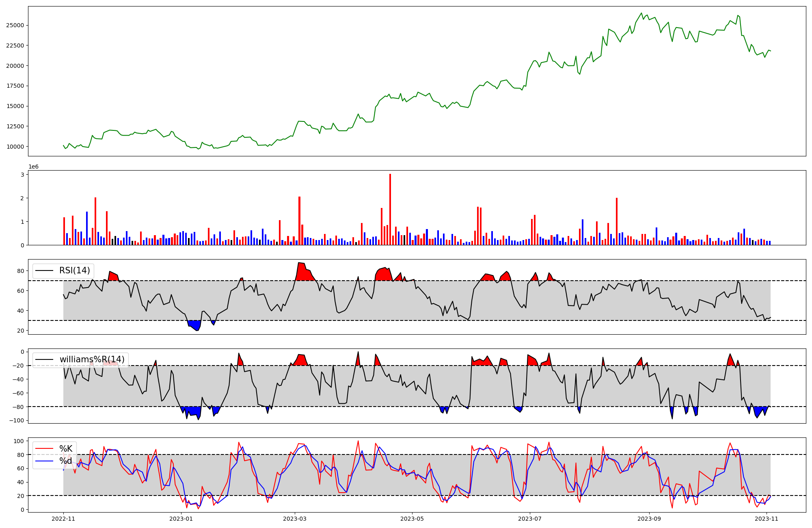Click the 2023-05 x-axis date label
Screen dimensions: 812x528
click(x=412, y=519)
